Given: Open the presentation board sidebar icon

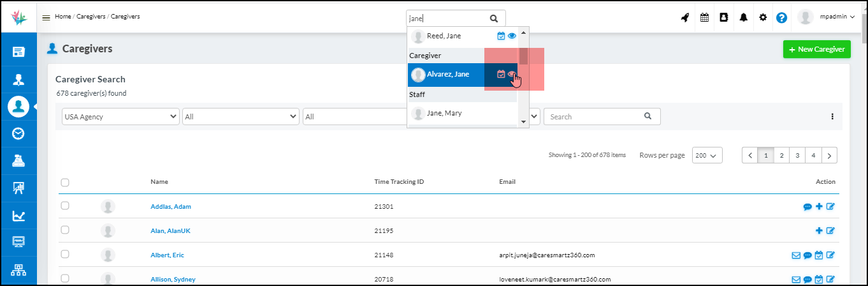Looking at the screenshot, I should click(x=18, y=188).
